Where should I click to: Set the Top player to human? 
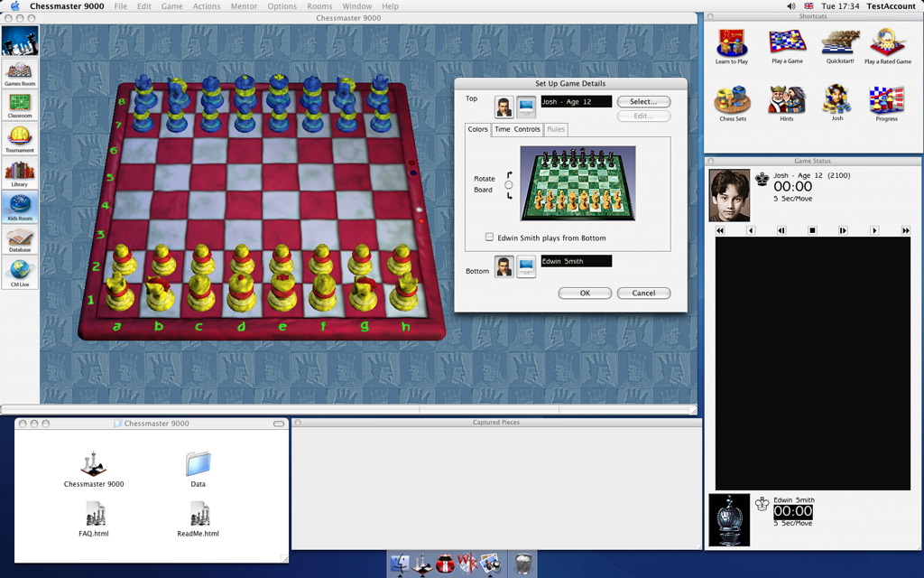(x=504, y=107)
